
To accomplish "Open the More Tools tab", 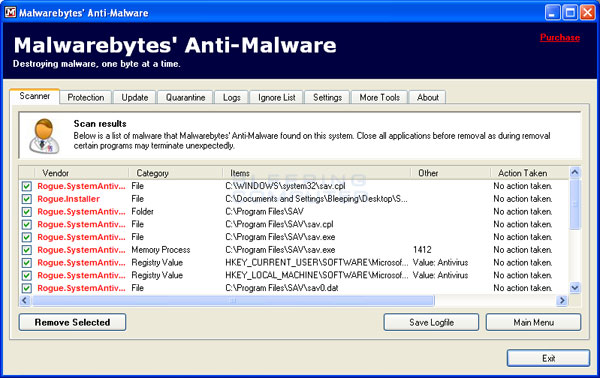I will [380, 98].
